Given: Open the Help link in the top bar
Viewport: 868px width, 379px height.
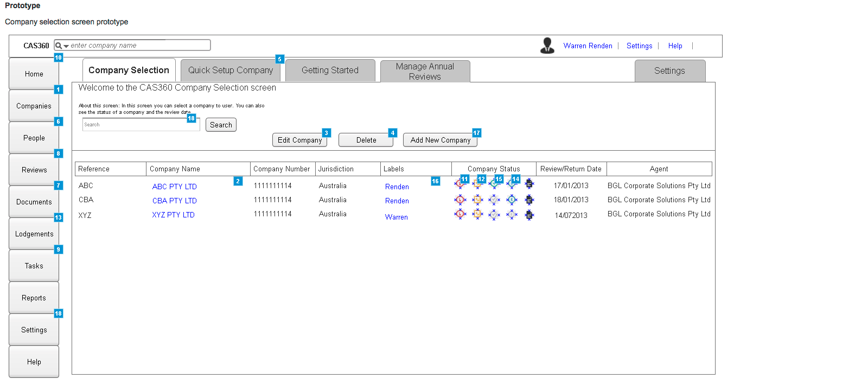Looking at the screenshot, I should pyautogui.click(x=675, y=46).
